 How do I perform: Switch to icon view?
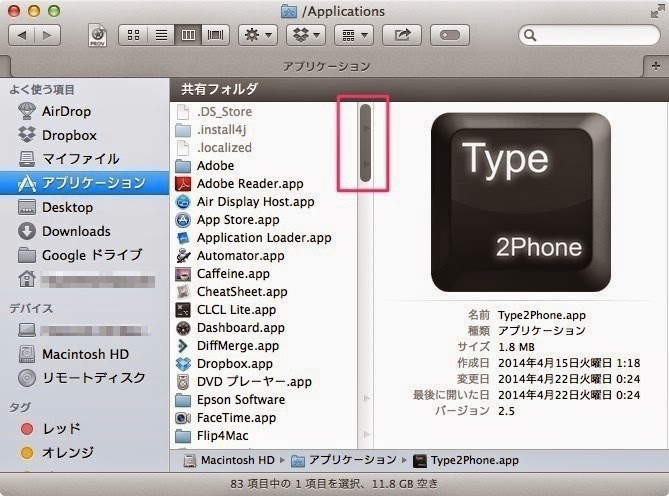point(133,35)
